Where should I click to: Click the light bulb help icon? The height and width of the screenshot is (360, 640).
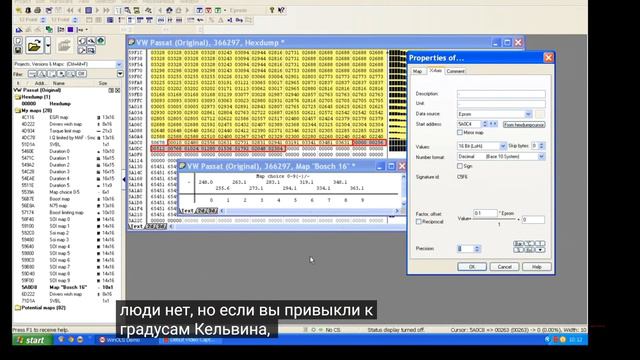[x=272, y=10]
